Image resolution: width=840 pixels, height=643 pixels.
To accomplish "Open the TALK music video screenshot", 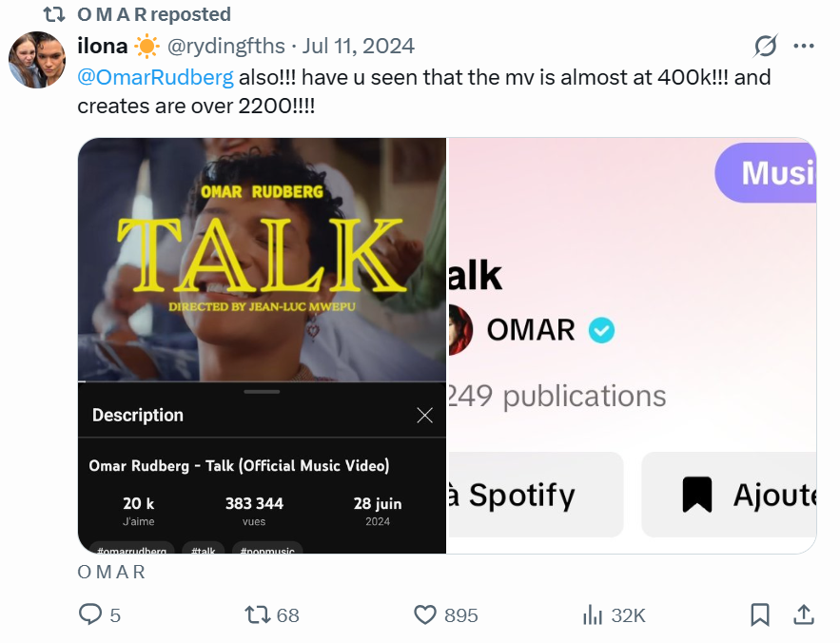I will (x=262, y=259).
